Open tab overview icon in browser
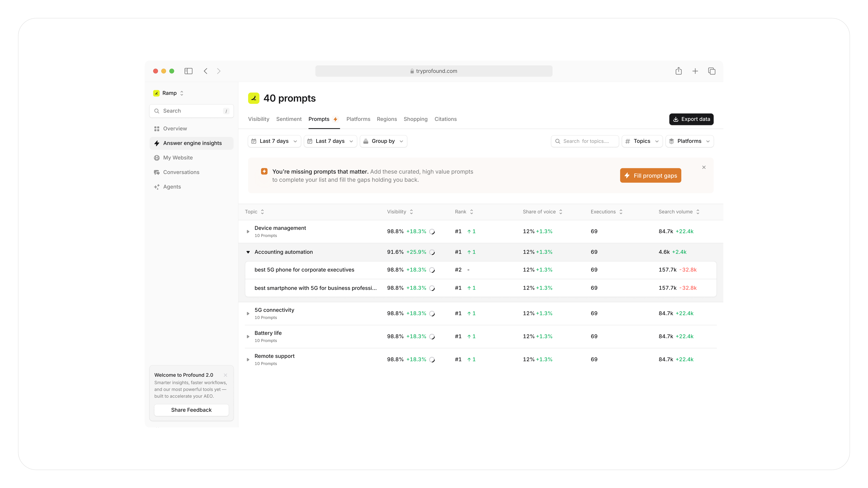Viewport: 868px width, 488px height. (x=712, y=71)
